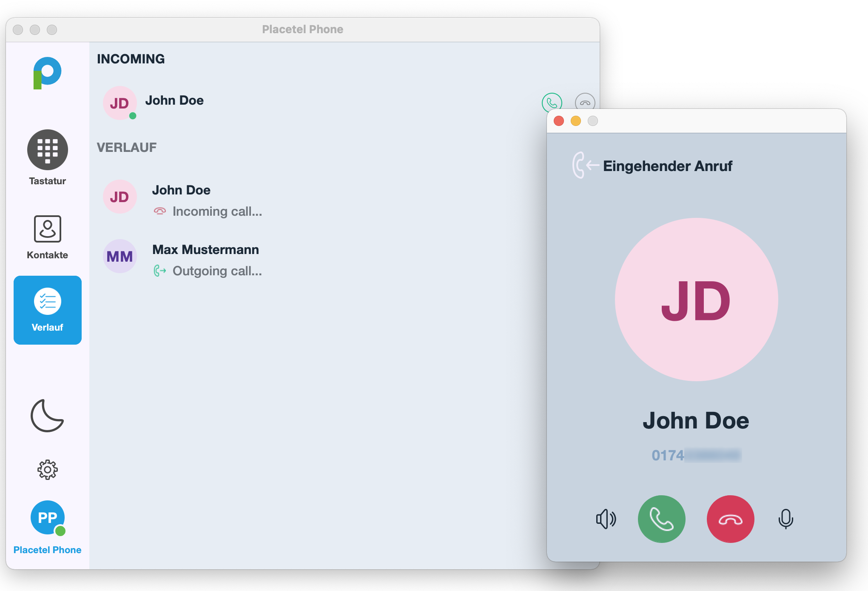
Task: Click the large JD caller avatar
Action: click(x=696, y=300)
